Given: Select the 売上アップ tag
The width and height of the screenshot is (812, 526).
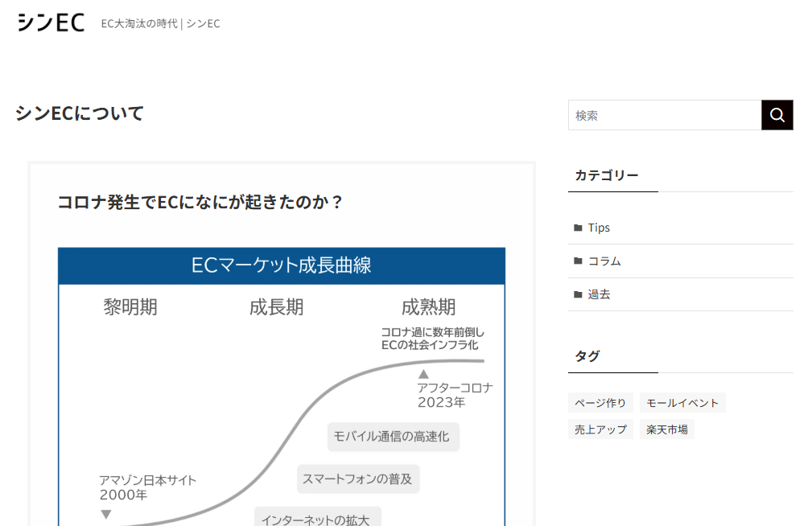Looking at the screenshot, I should [x=600, y=429].
